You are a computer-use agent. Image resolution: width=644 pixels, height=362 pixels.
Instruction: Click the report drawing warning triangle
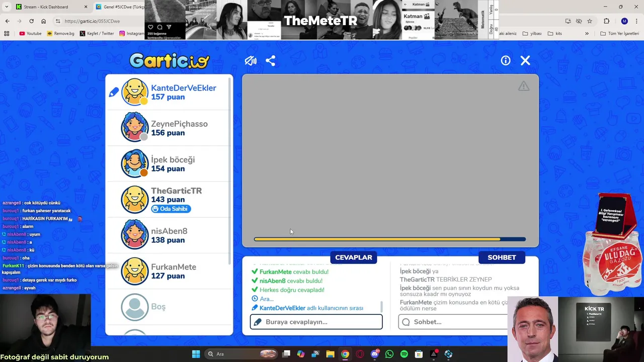[524, 86]
